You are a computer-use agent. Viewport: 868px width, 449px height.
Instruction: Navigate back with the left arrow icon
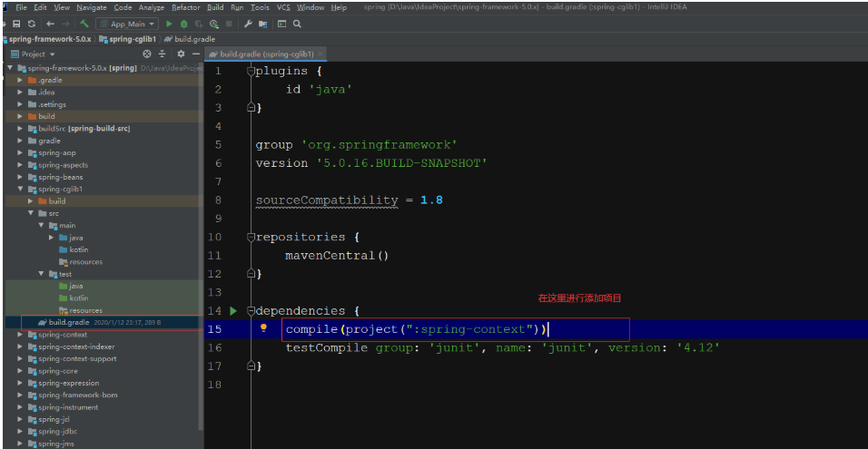(50, 24)
